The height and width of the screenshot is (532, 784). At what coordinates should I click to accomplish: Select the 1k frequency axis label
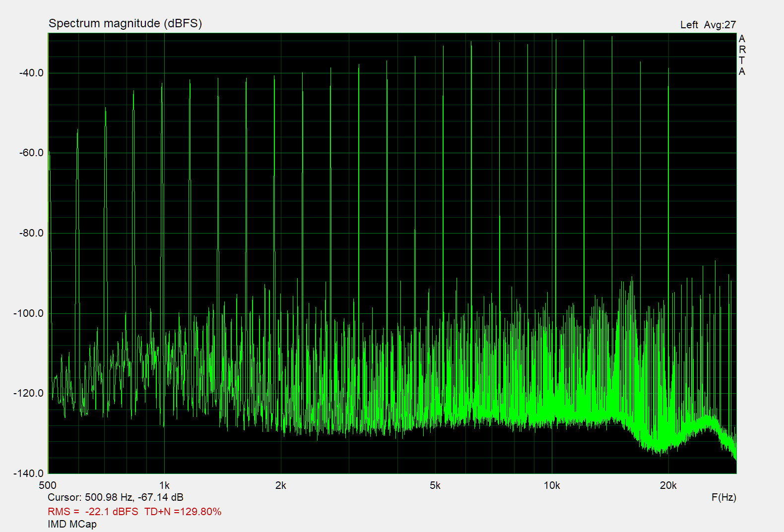[164, 485]
